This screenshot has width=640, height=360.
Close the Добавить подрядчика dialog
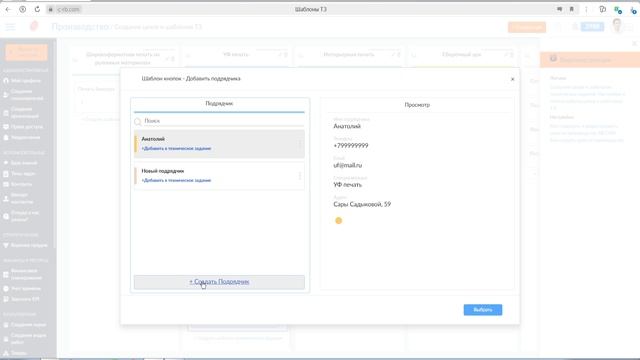click(513, 79)
